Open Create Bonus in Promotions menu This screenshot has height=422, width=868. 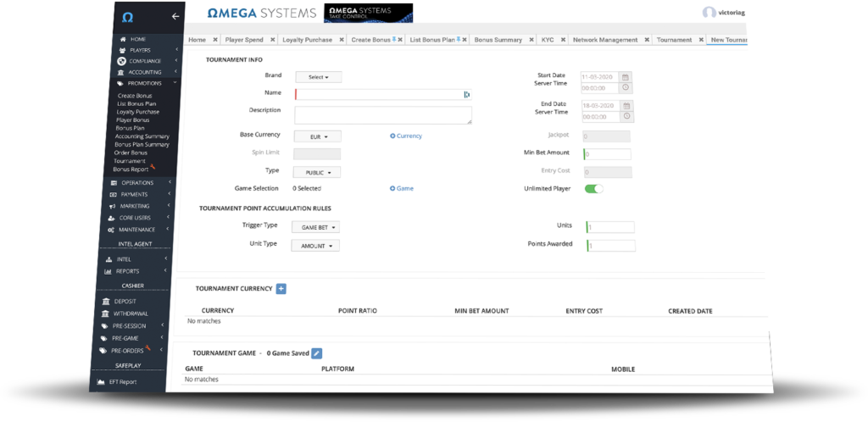(x=134, y=96)
